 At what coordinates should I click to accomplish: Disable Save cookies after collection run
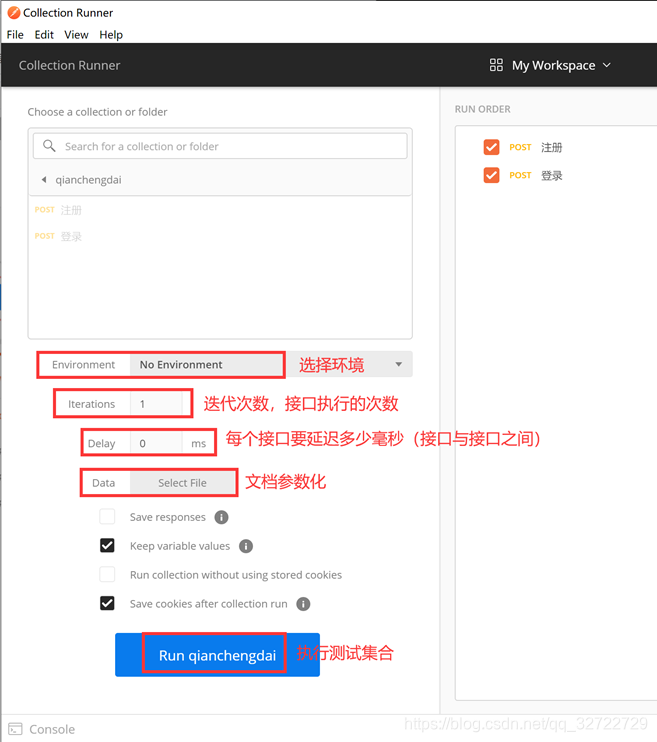pyautogui.click(x=107, y=603)
